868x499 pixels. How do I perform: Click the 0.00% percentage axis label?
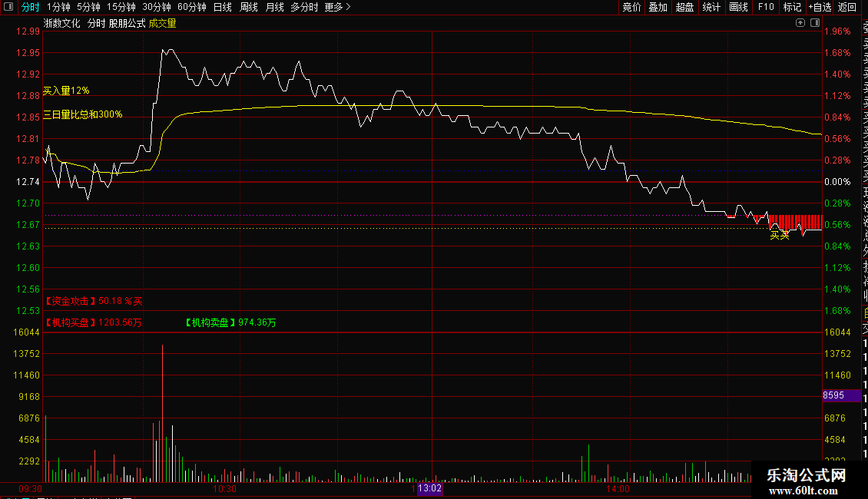(837, 182)
